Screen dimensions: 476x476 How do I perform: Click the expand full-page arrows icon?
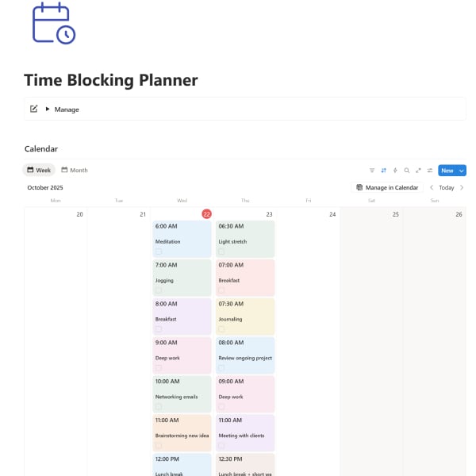point(418,171)
